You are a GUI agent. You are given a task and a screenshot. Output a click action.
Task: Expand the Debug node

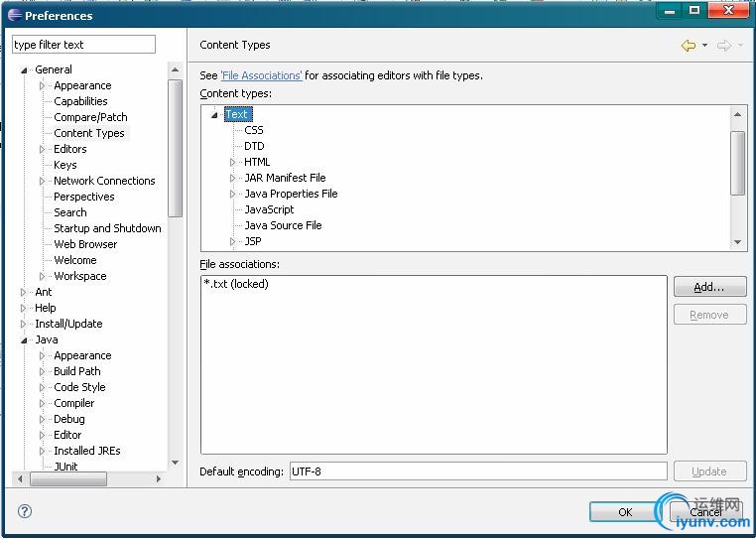42,420
